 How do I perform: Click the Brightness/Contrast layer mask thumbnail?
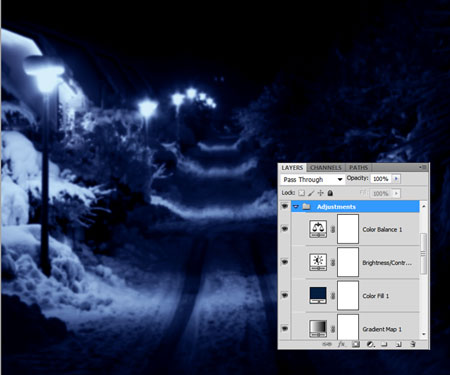348,262
